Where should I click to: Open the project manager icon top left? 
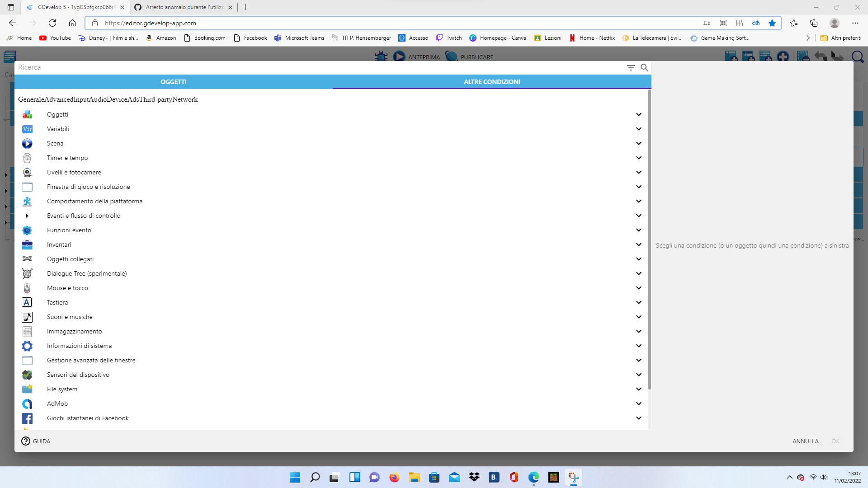point(9,56)
